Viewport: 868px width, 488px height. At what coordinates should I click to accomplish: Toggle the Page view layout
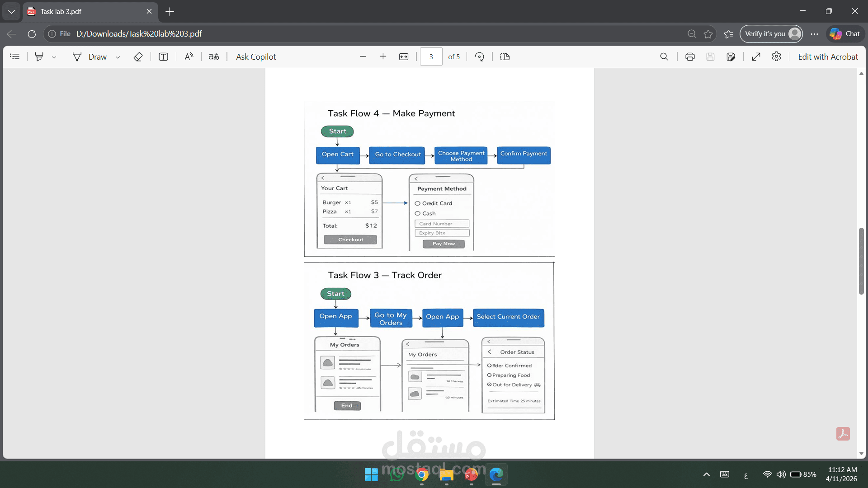click(505, 56)
